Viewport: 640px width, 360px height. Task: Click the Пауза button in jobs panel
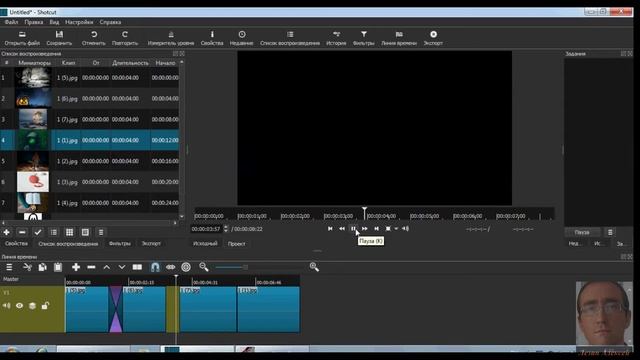[582, 232]
